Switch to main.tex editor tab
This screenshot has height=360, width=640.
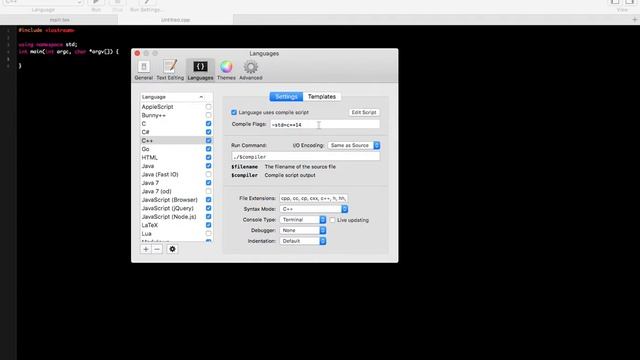click(59, 20)
